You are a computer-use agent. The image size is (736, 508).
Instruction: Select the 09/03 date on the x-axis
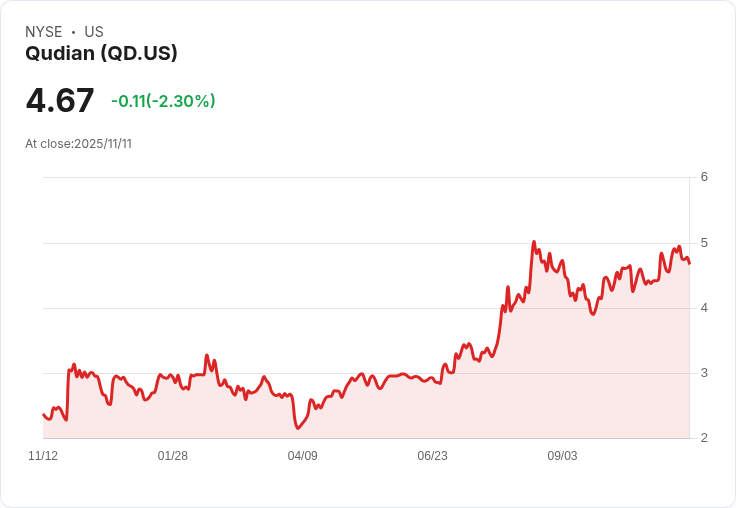[562, 456]
